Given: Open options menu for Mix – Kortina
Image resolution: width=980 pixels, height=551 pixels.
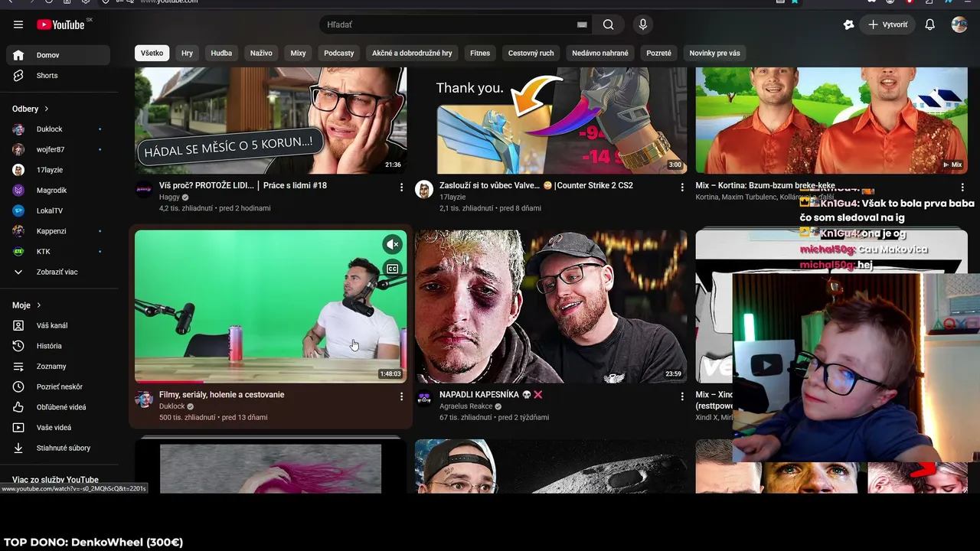Looking at the screenshot, I should (962, 187).
